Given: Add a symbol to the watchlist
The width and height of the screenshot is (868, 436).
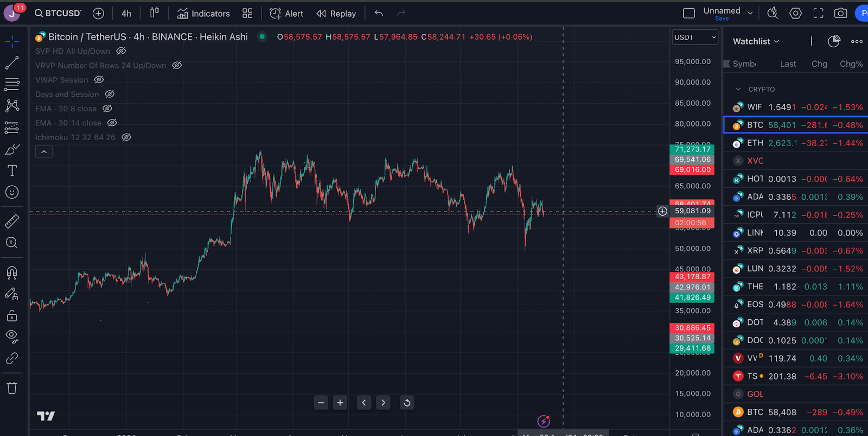Looking at the screenshot, I should coord(811,41).
